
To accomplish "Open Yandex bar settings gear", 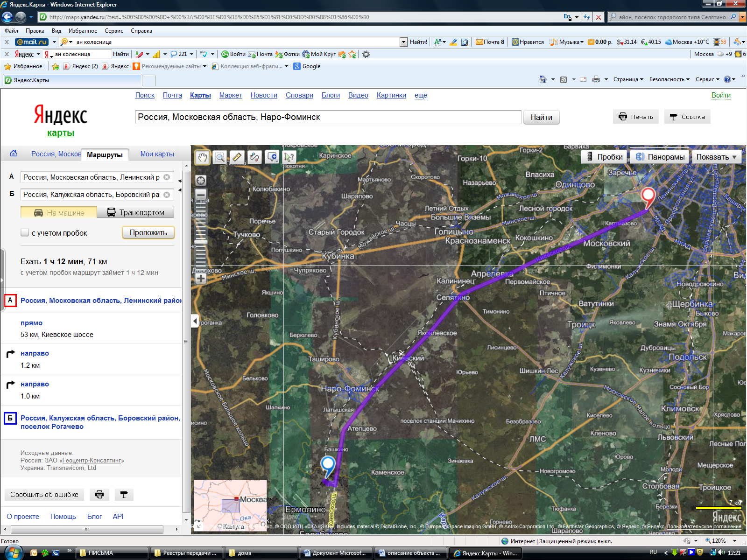I will [366, 54].
